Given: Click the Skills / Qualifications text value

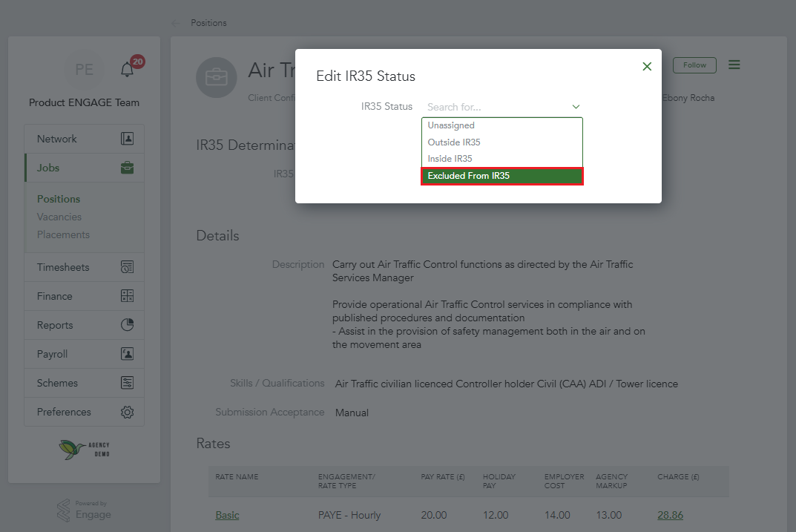Looking at the screenshot, I should 507,384.
